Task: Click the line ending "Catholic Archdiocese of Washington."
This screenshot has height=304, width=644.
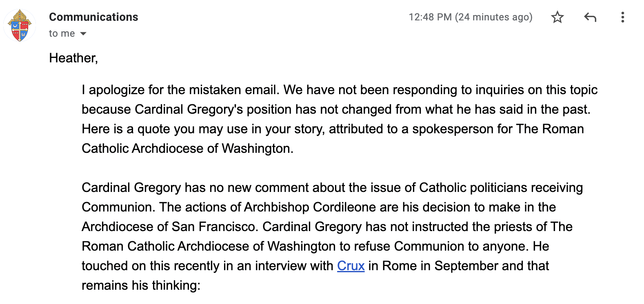Action: (187, 148)
